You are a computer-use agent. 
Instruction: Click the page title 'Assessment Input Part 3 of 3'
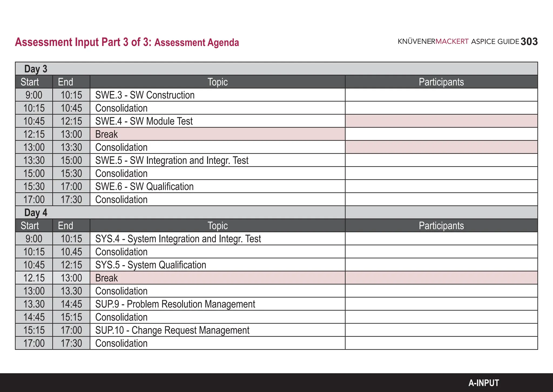[x=83, y=42]
